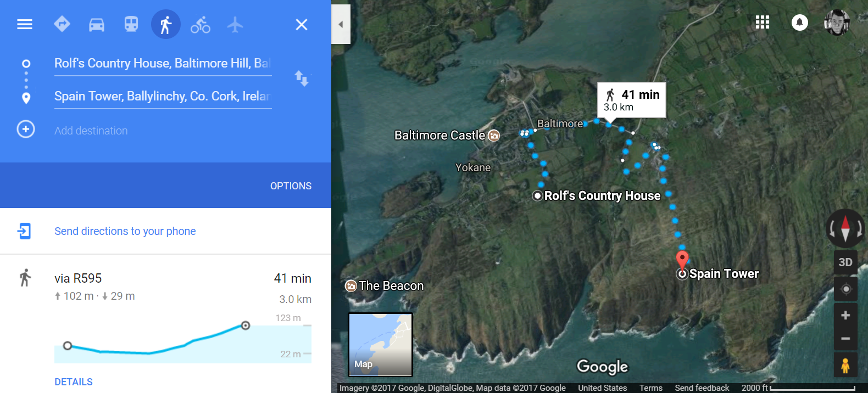Click the Baltimore town label
Screen dimensions: 868x393
[560, 123]
